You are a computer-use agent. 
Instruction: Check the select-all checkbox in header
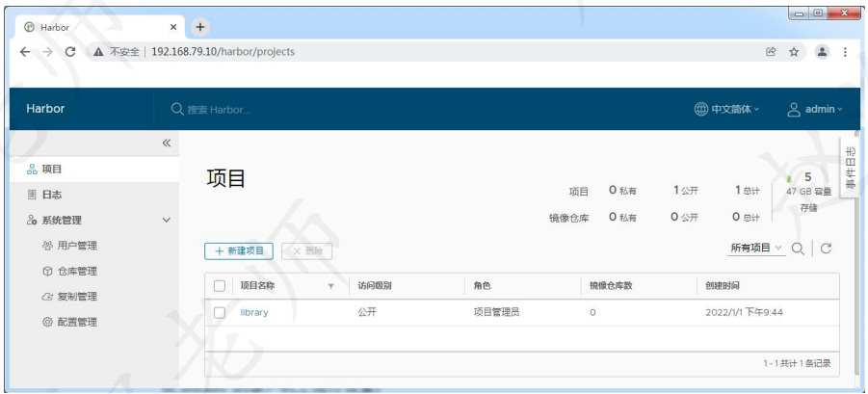click(220, 286)
